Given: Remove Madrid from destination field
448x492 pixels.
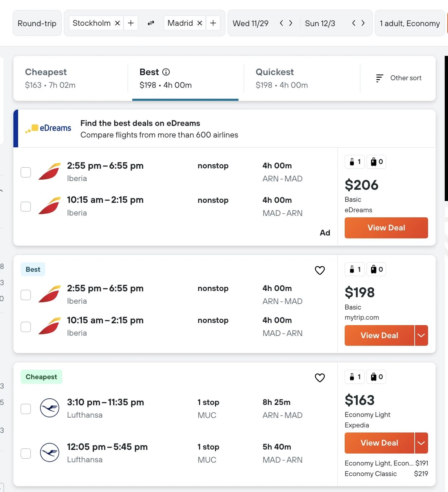Looking at the screenshot, I should click(x=200, y=23).
